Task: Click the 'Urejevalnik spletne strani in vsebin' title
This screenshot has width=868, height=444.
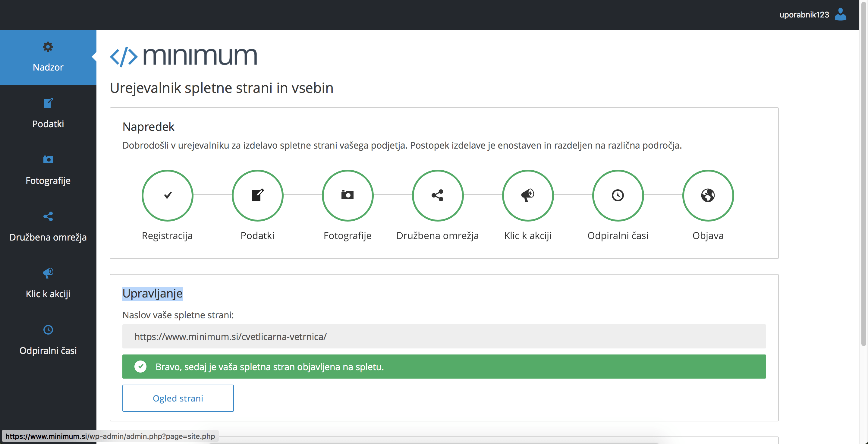Action: point(222,88)
